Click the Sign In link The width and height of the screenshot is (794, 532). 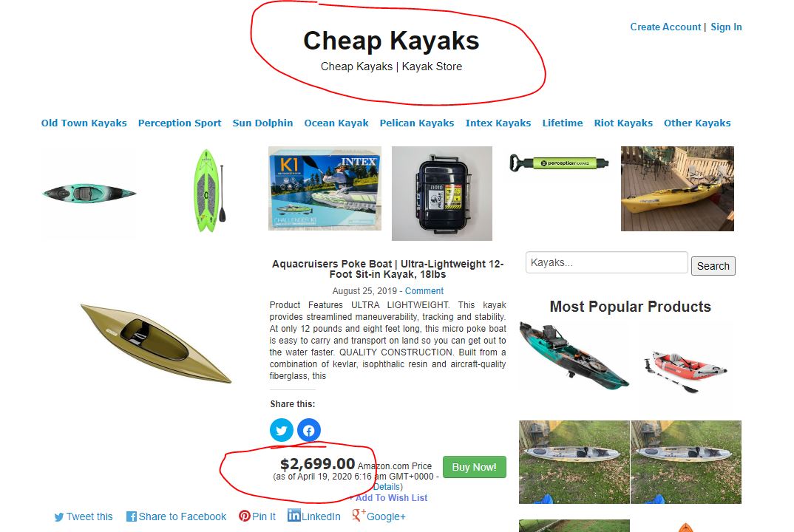pos(726,27)
